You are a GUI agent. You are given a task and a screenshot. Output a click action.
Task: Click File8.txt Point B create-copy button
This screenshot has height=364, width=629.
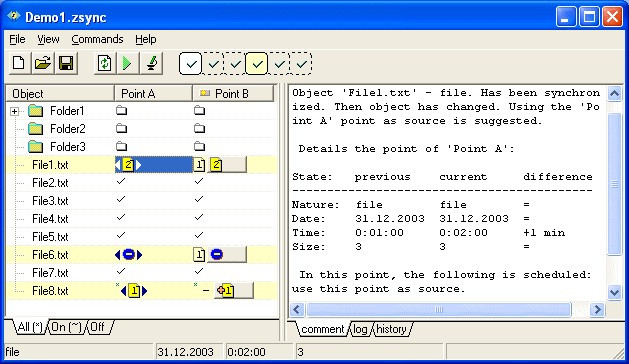point(234,291)
